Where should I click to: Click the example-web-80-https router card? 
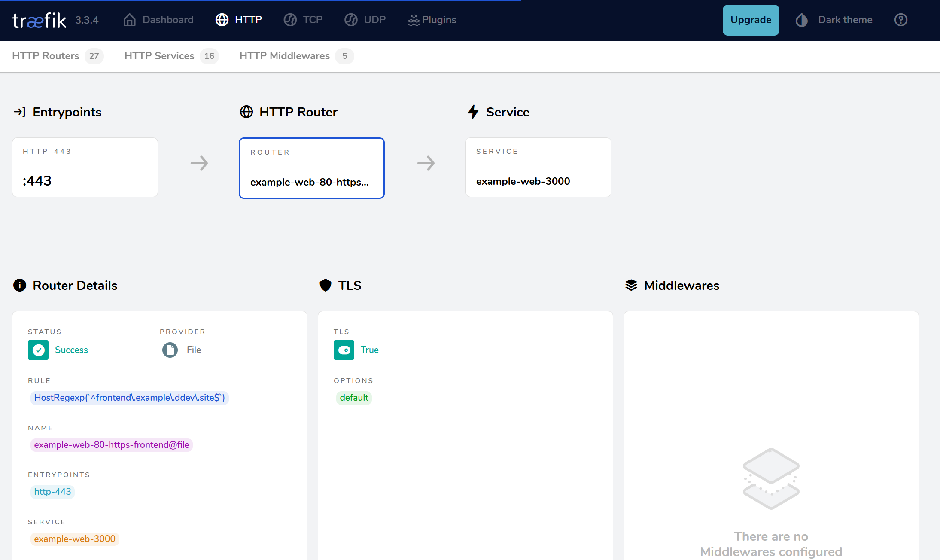tap(311, 168)
